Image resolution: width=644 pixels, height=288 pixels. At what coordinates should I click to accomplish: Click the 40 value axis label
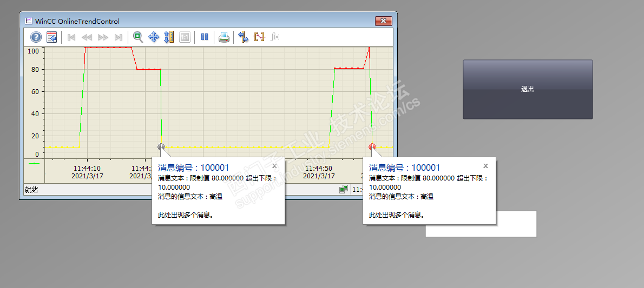[x=35, y=113]
